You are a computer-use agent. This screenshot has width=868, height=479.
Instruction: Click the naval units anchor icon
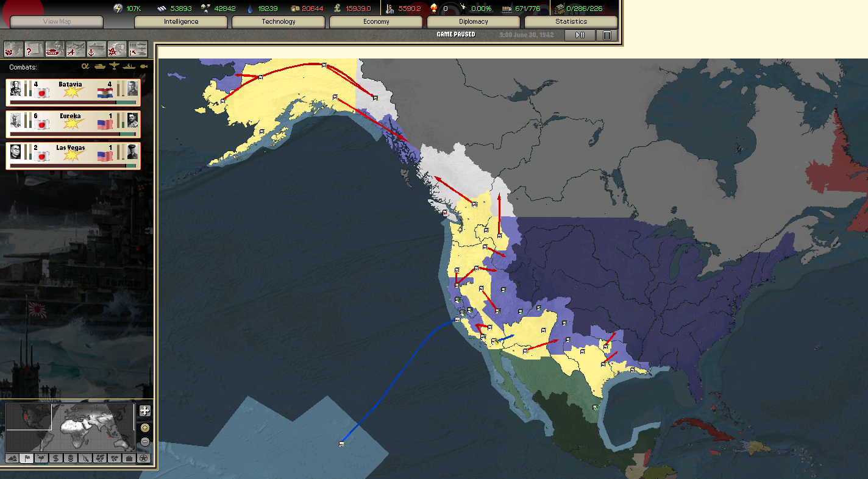(x=96, y=49)
